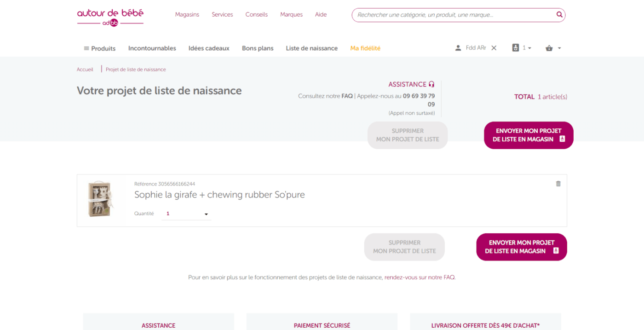This screenshot has width=644, height=330.
Task: Click the Votre projet de liste de naissance title
Action: (159, 91)
